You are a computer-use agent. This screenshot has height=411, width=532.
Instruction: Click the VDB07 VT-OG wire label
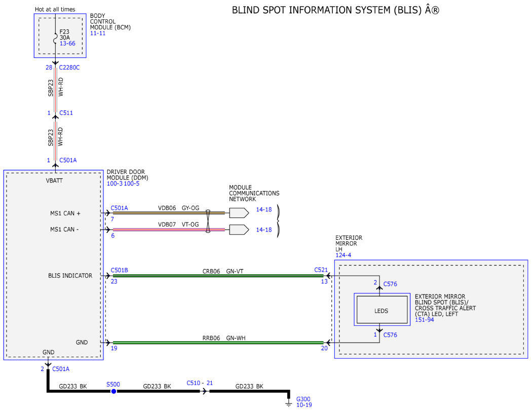point(178,225)
